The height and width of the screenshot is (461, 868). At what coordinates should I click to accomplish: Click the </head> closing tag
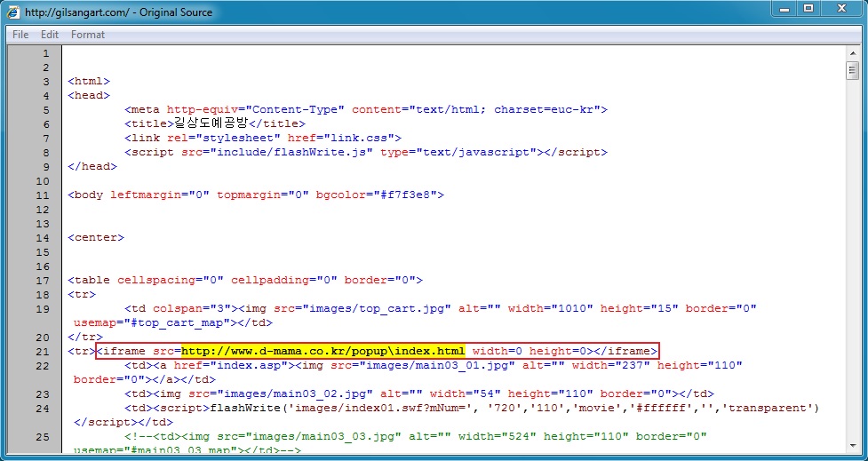92,166
